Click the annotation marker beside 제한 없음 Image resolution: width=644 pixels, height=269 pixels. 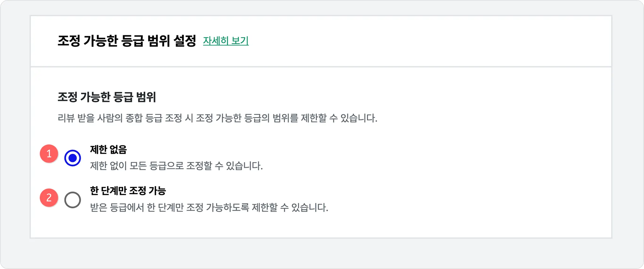pyautogui.click(x=49, y=154)
